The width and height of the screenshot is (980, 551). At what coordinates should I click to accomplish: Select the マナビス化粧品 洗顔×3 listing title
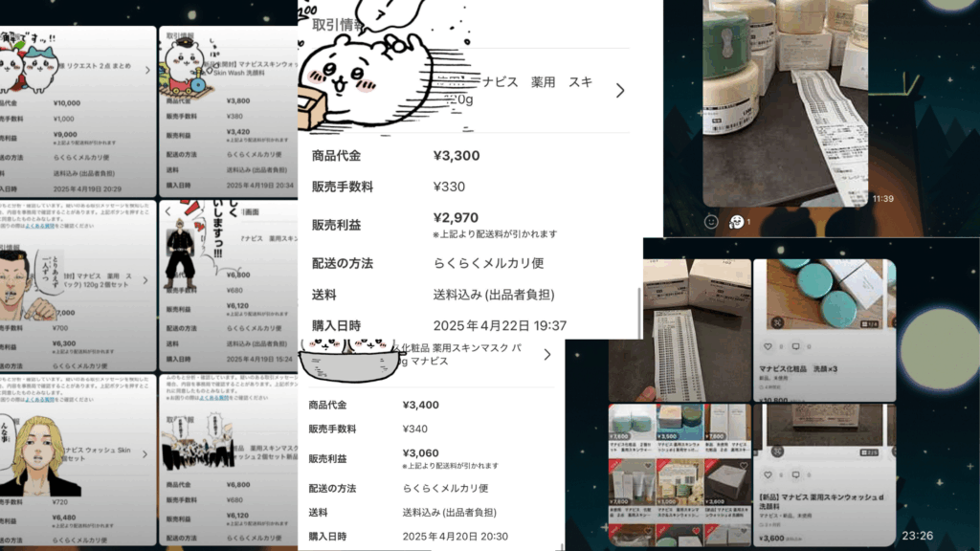(798, 368)
